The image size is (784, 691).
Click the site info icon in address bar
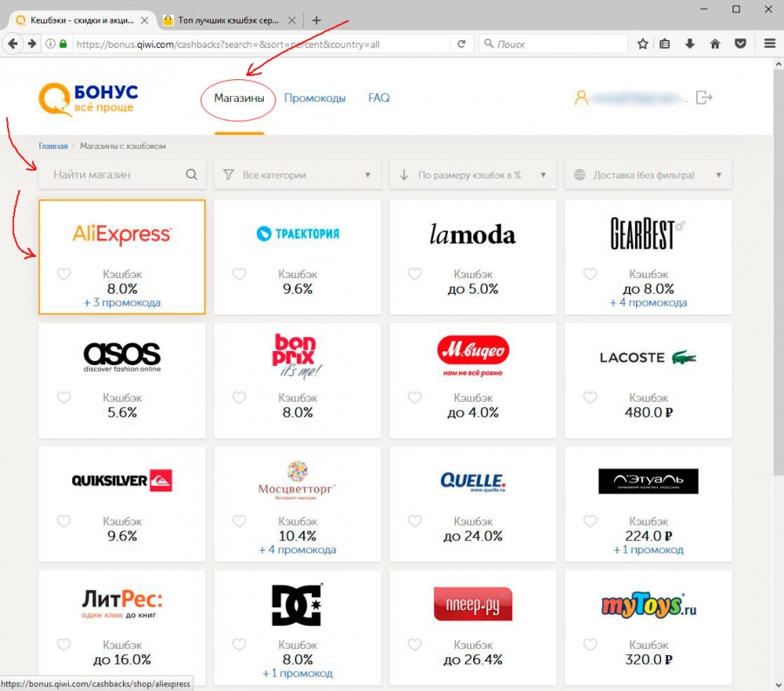coord(51,44)
